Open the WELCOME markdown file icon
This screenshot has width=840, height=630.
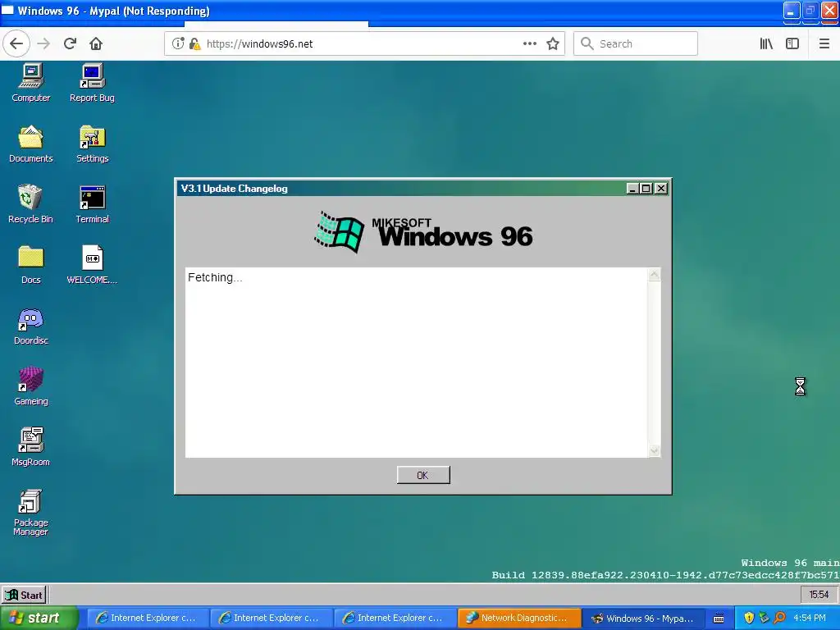[x=92, y=265]
